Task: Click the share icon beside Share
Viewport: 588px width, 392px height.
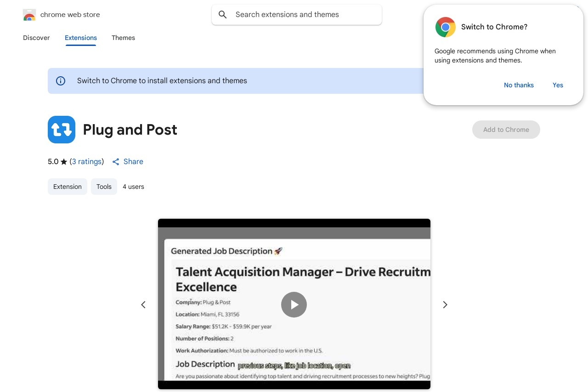Action: (x=116, y=162)
